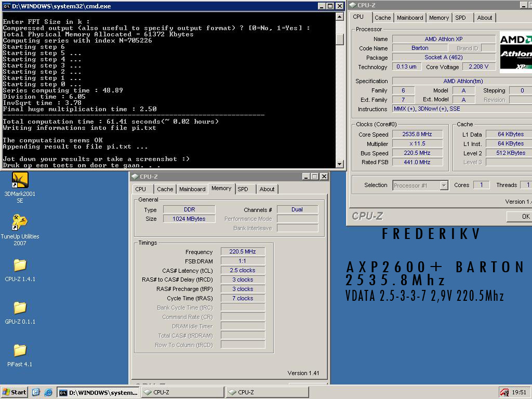532x399 pixels.
Task: Click the top-right CPU-Z window title icon
Action: [353, 5]
